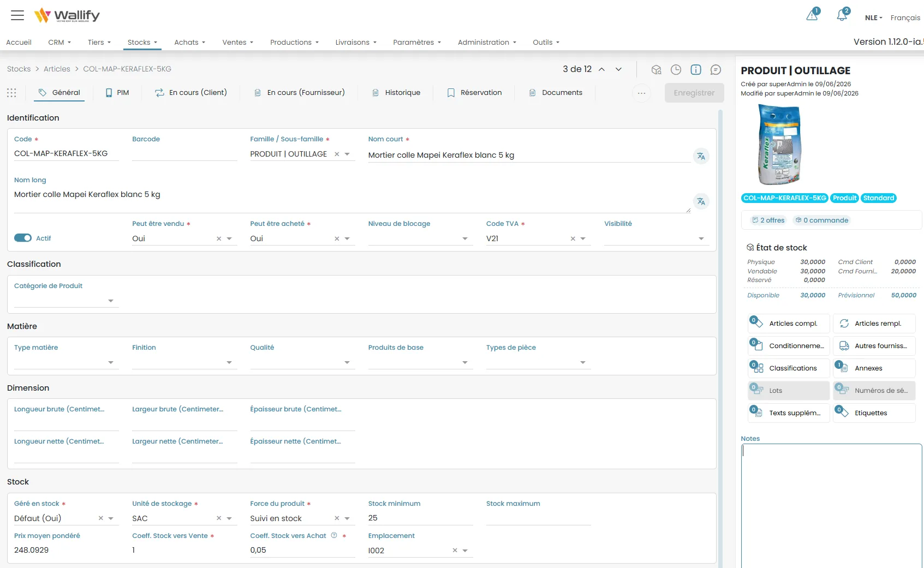Open the more options ellipsis button
The width and height of the screenshot is (924, 568).
pyautogui.click(x=641, y=93)
